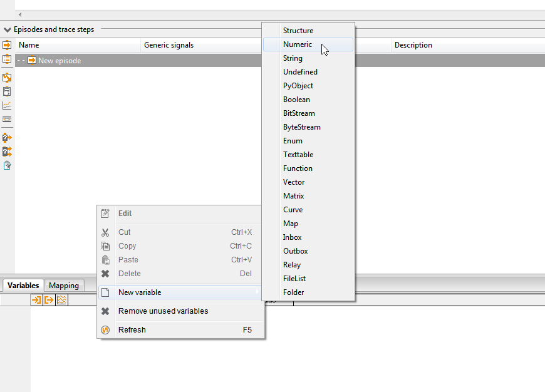Create a new Structure variable
The image size is (545, 392).
point(308,31)
